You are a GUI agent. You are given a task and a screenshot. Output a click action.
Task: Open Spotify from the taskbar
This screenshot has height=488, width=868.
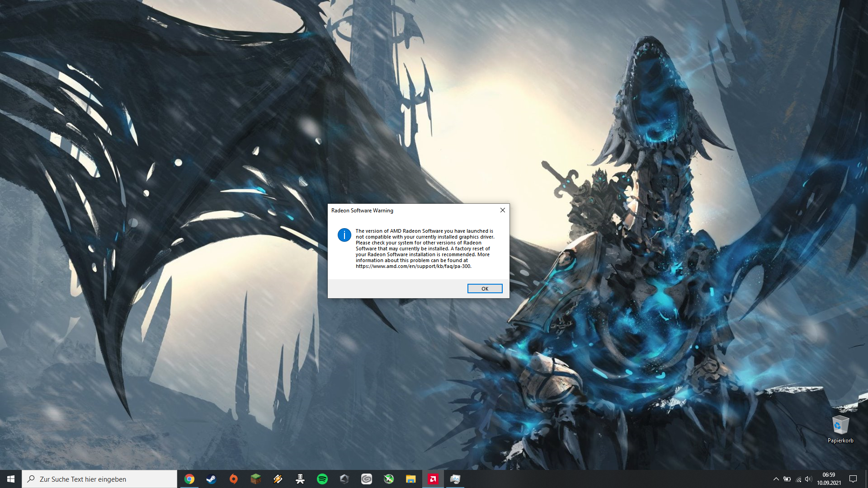coord(322,479)
